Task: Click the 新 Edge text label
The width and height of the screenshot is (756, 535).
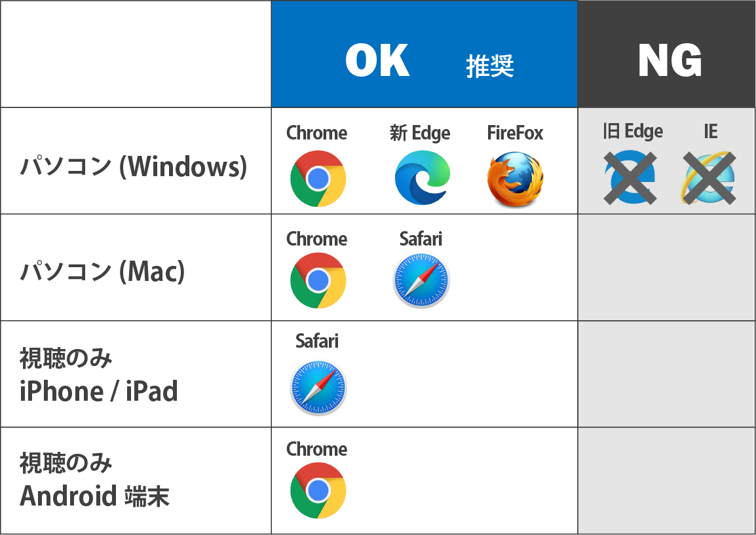Action: pos(420,133)
